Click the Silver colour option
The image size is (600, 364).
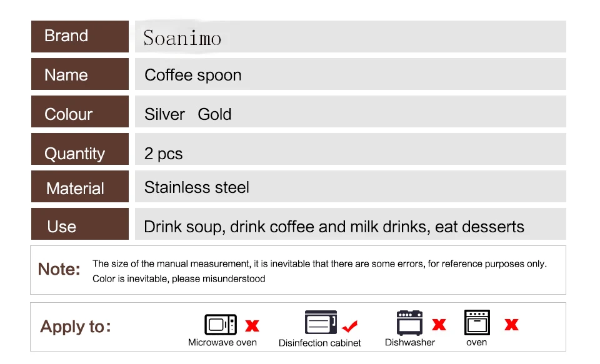(164, 114)
